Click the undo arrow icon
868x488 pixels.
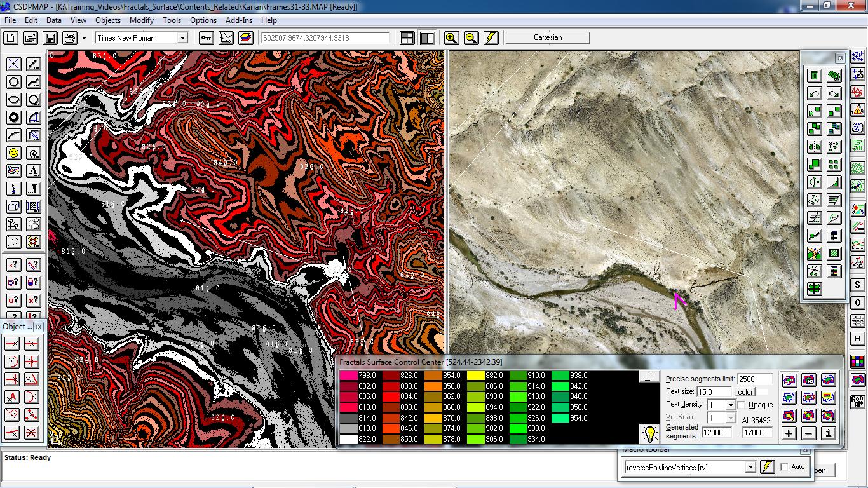(x=815, y=93)
